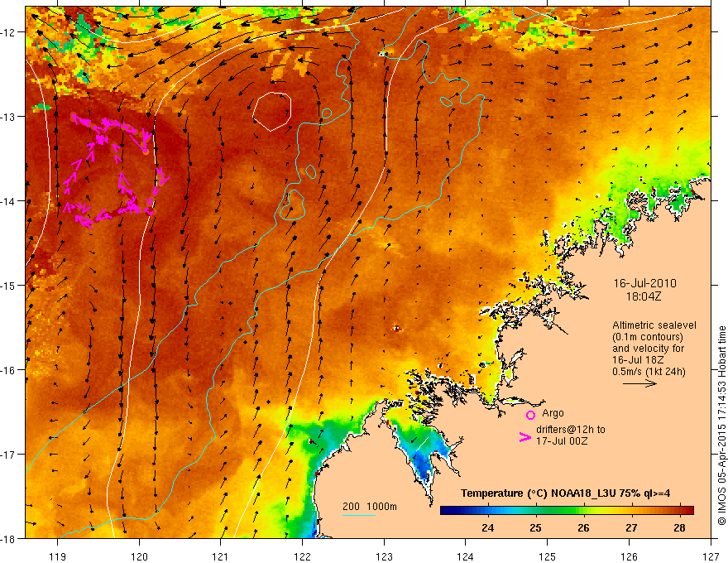This screenshot has width=728, height=563.
Task: Click the magenta drifter arrowhead legend symbol
Action: [x=524, y=436]
